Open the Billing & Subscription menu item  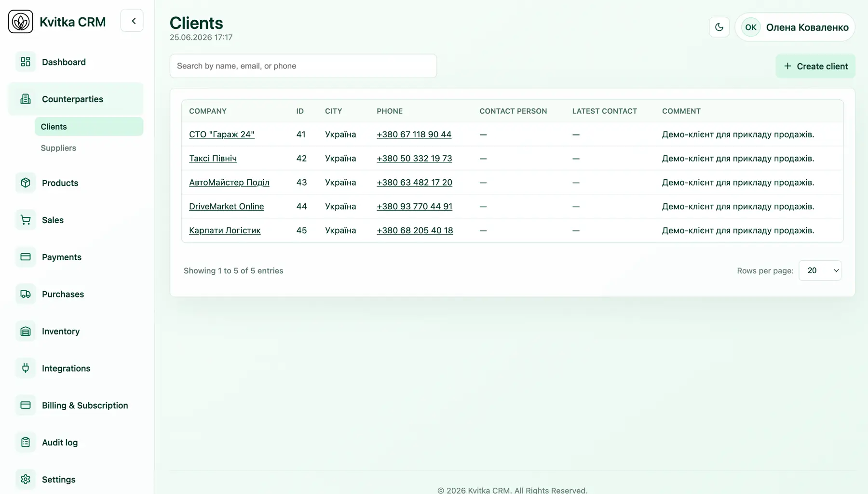[76, 405]
